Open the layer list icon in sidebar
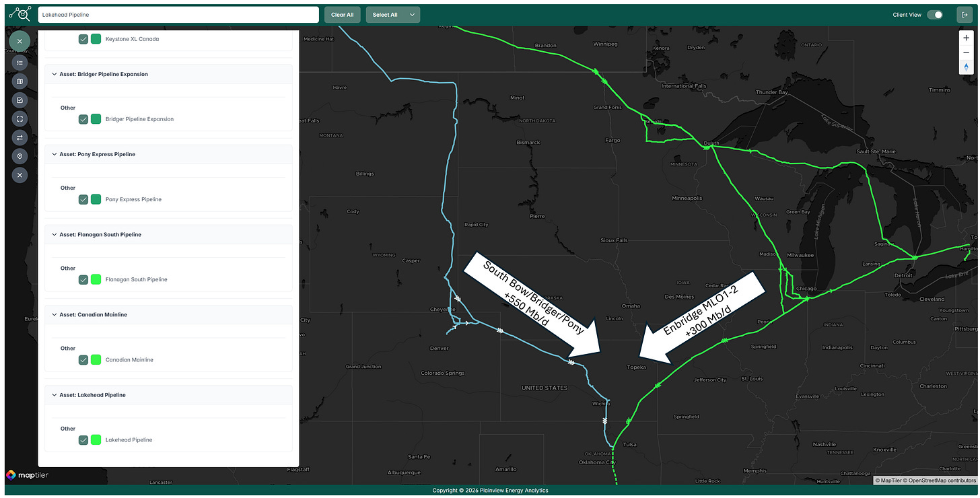This screenshot has width=980, height=498. (x=20, y=63)
